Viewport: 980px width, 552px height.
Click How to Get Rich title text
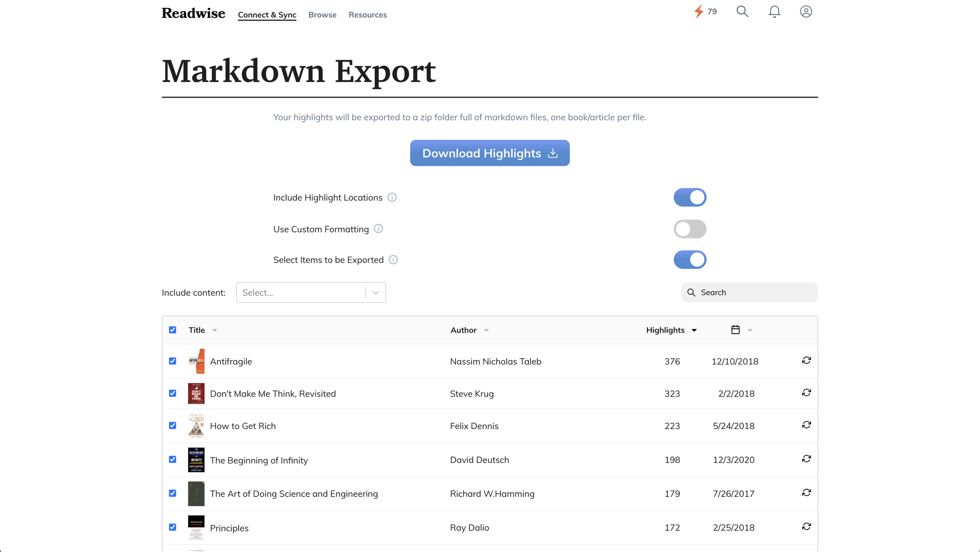click(243, 426)
